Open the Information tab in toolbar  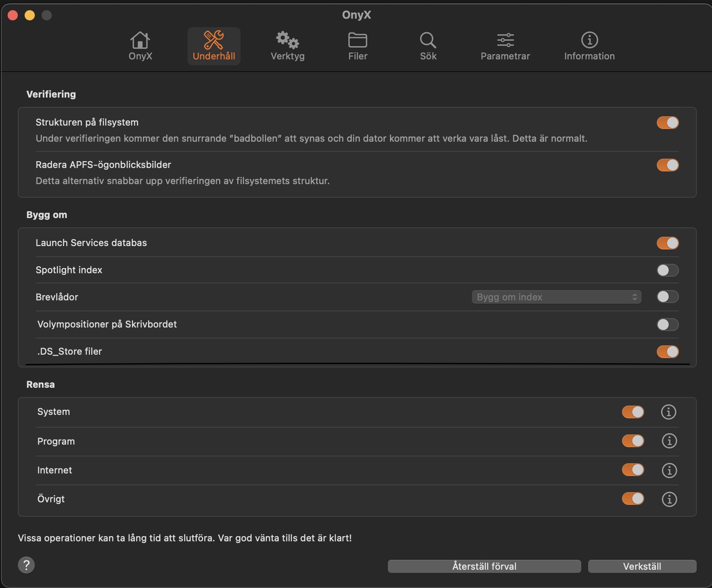click(589, 46)
